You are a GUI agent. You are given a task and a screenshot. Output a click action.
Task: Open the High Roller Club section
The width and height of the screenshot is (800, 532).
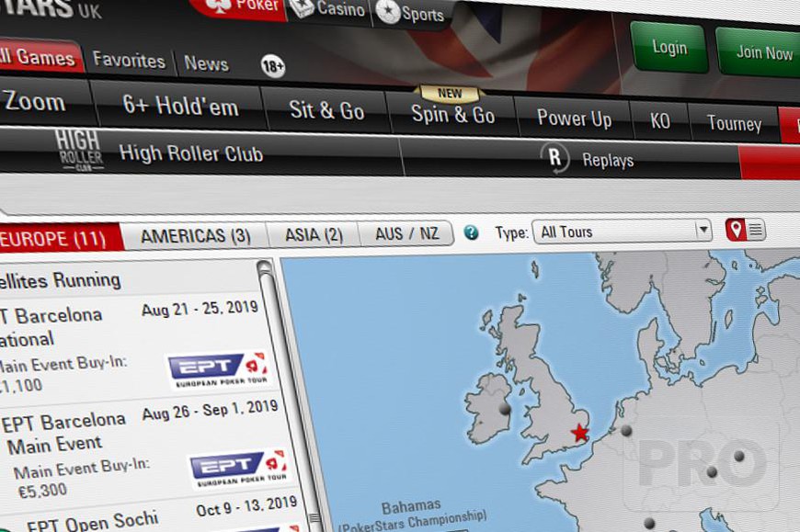pyautogui.click(x=199, y=153)
